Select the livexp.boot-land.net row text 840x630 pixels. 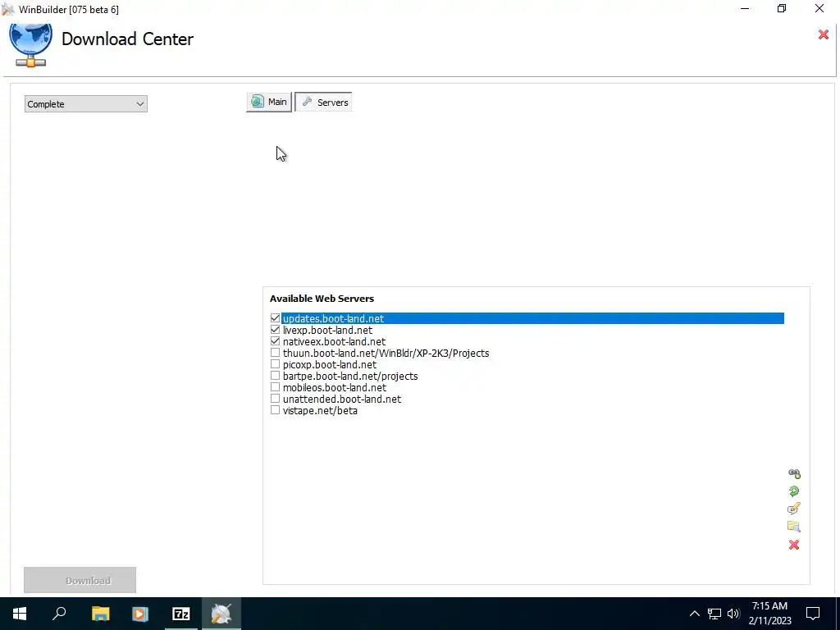(327, 330)
